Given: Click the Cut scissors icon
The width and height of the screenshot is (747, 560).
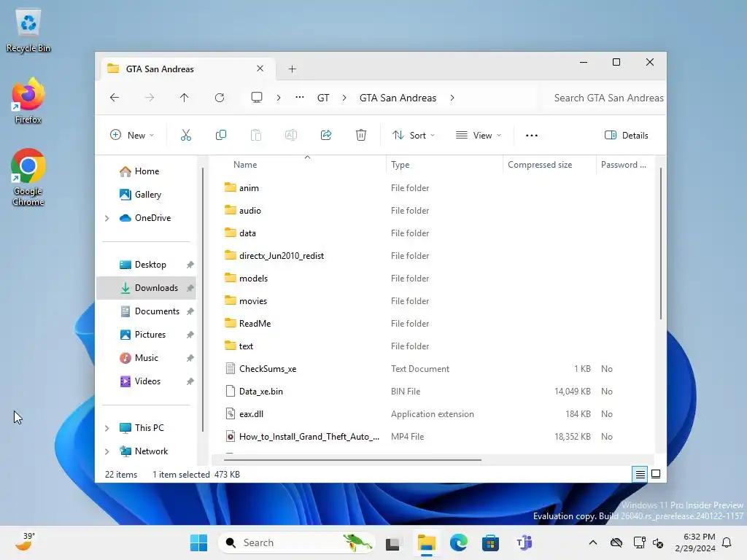Looking at the screenshot, I should pos(186,135).
